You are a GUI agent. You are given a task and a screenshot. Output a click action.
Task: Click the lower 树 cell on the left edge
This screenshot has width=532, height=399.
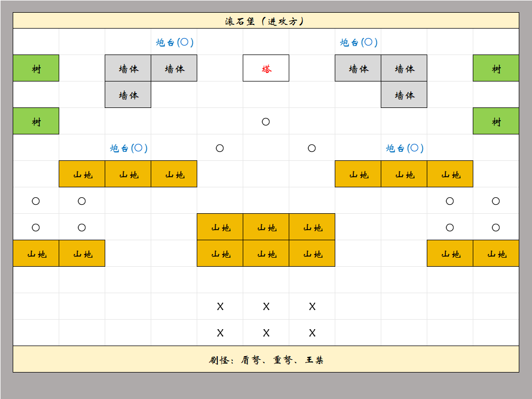click(x=36, y=121)
